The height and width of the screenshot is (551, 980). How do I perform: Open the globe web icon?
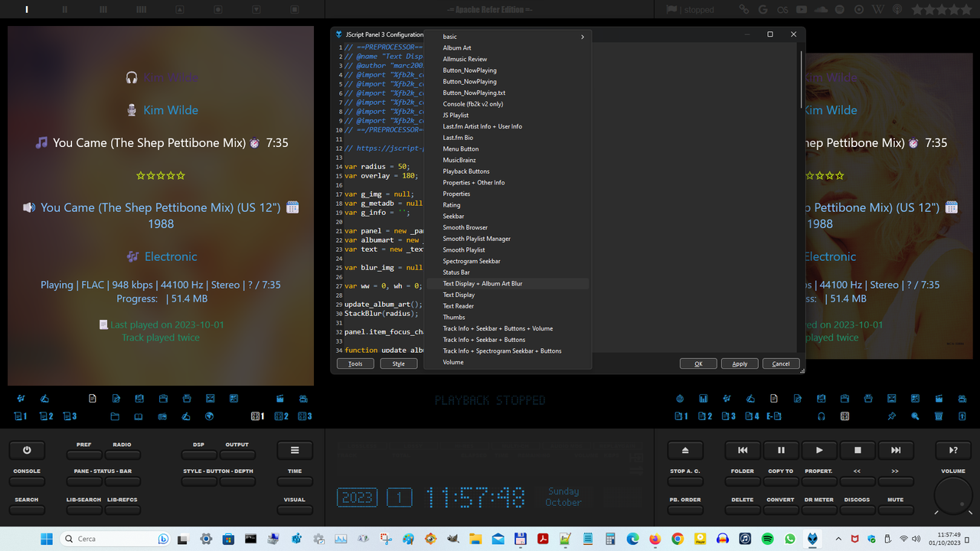point(209,416)
